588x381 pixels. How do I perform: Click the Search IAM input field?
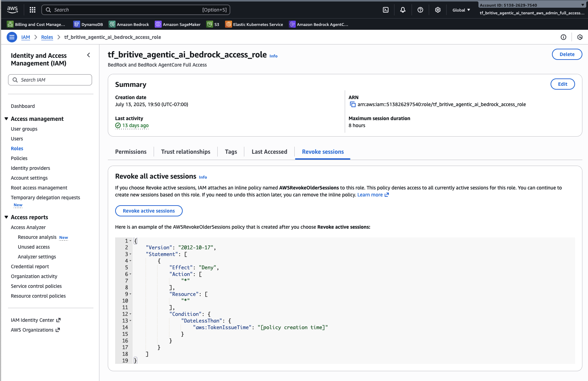click(50, 80)
